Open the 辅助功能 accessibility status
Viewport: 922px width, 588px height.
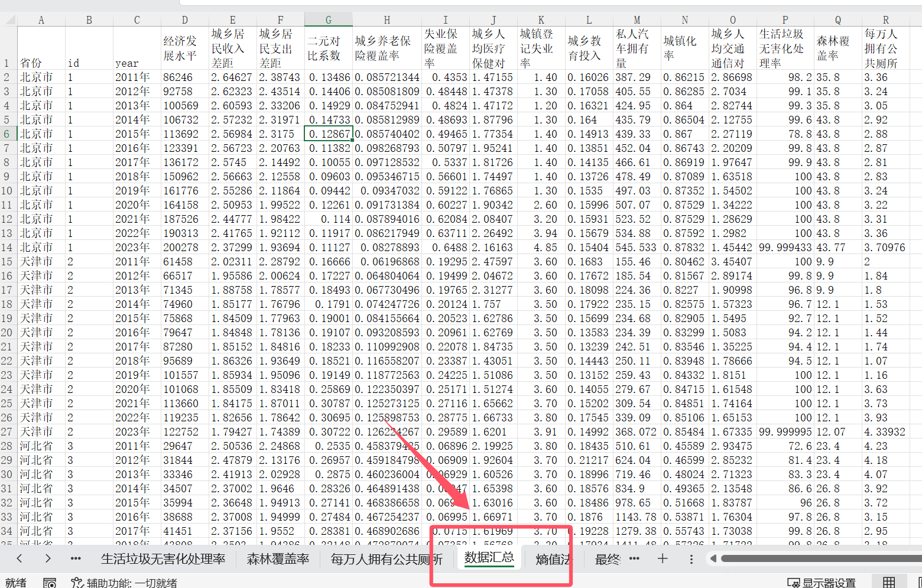[124, 583]
